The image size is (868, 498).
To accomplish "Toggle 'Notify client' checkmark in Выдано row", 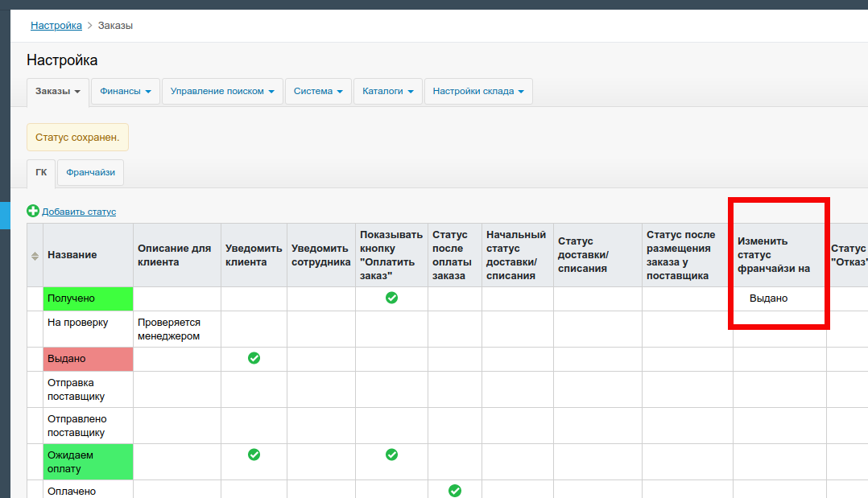I will [254, 358].
